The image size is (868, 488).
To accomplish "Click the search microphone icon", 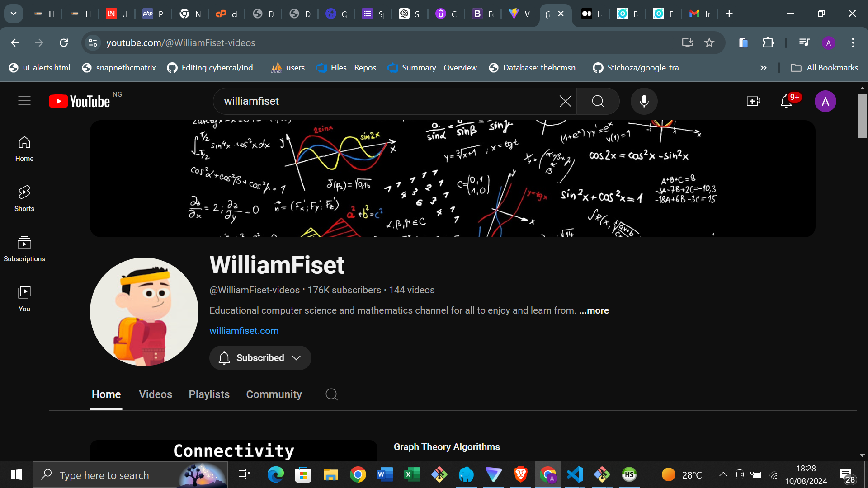I will pyautogui.click(x=644, y=101).
